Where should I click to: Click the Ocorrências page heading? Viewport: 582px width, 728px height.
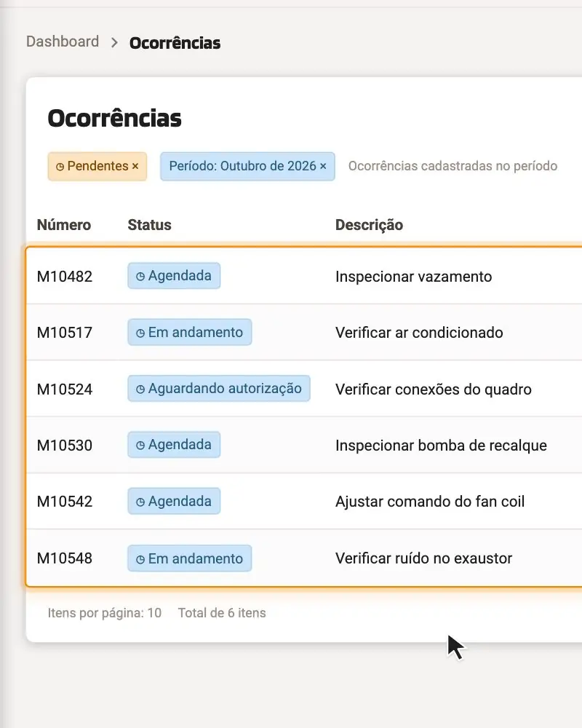114,118
